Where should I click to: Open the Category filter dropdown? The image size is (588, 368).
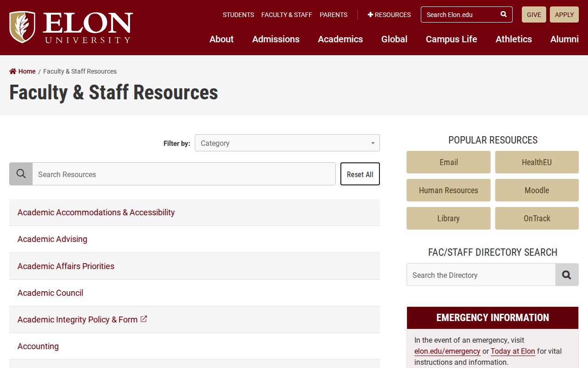pyautogui.click(x=287, y=143)
